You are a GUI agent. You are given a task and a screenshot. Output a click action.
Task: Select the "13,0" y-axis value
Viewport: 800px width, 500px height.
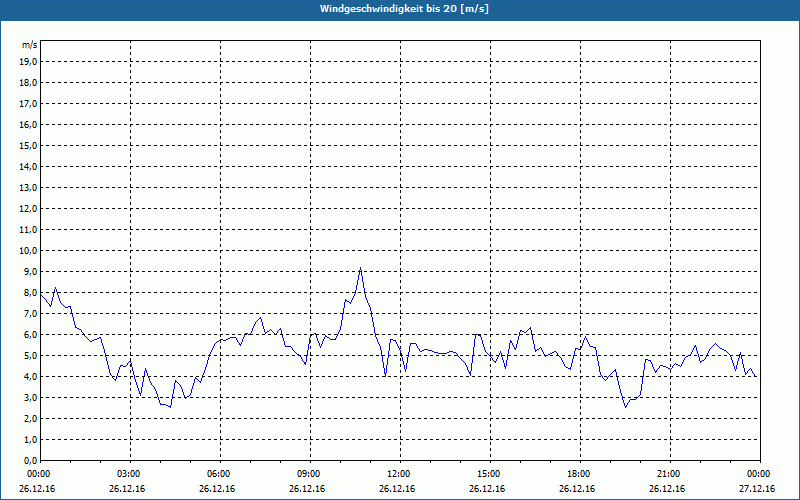point(28,187)
